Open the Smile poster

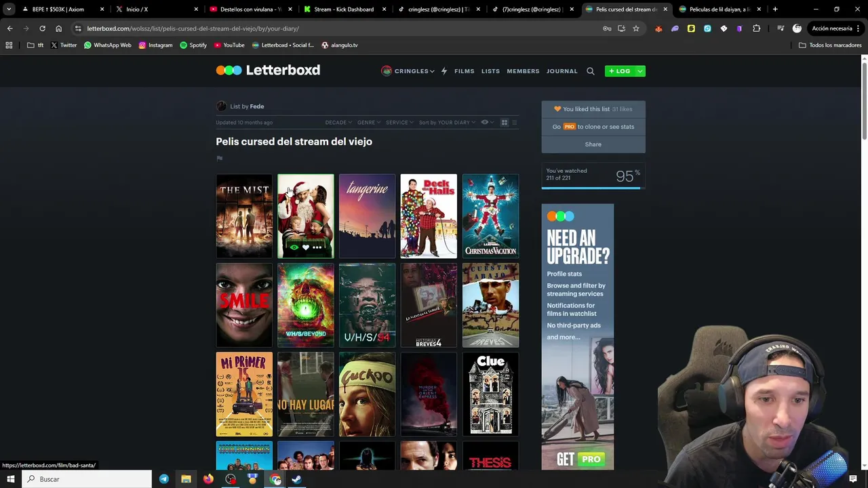click(x=244, y=305)
